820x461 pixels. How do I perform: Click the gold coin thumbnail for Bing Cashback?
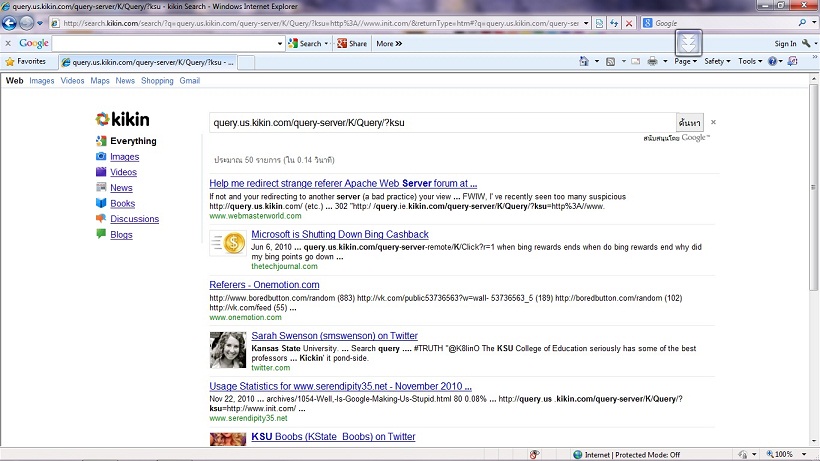click(x=228, y=243)
